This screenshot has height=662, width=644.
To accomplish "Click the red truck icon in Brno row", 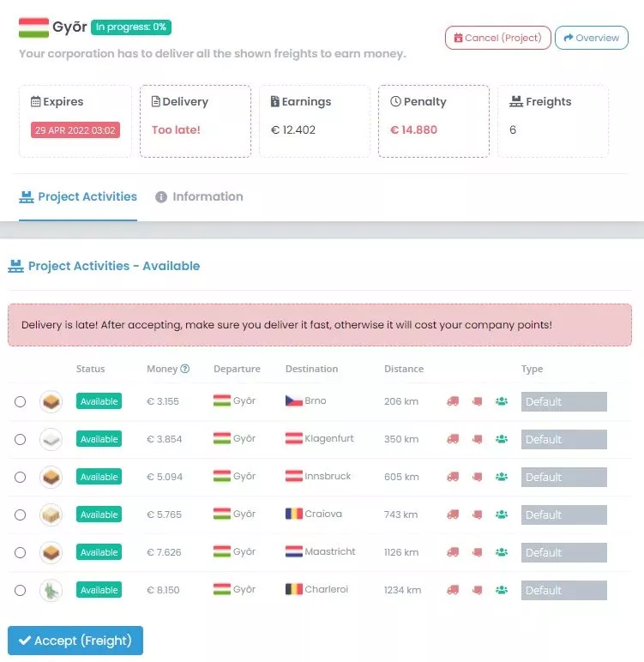I will (453, 401).
